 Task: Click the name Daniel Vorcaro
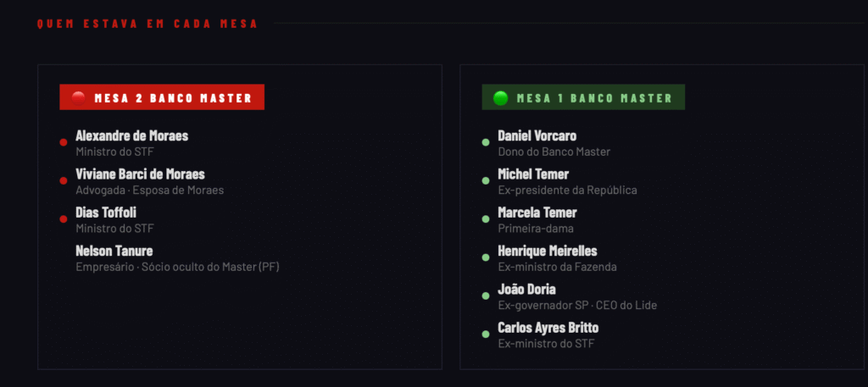(537, 135)
